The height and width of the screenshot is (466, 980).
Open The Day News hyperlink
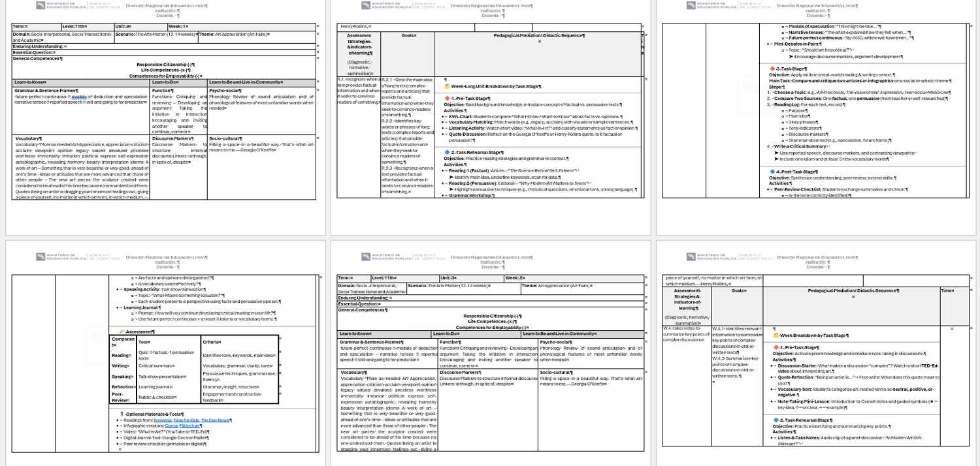[x=215, y=420]
